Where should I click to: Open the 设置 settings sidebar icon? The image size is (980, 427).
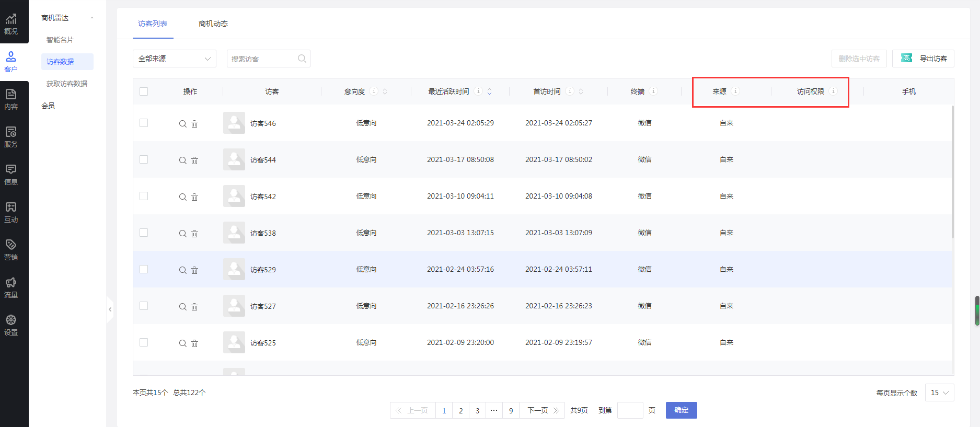click(x=11, y=325)
